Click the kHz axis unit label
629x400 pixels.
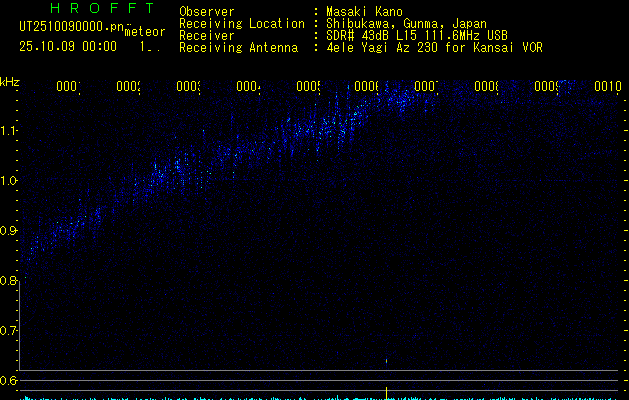(9, 81)
